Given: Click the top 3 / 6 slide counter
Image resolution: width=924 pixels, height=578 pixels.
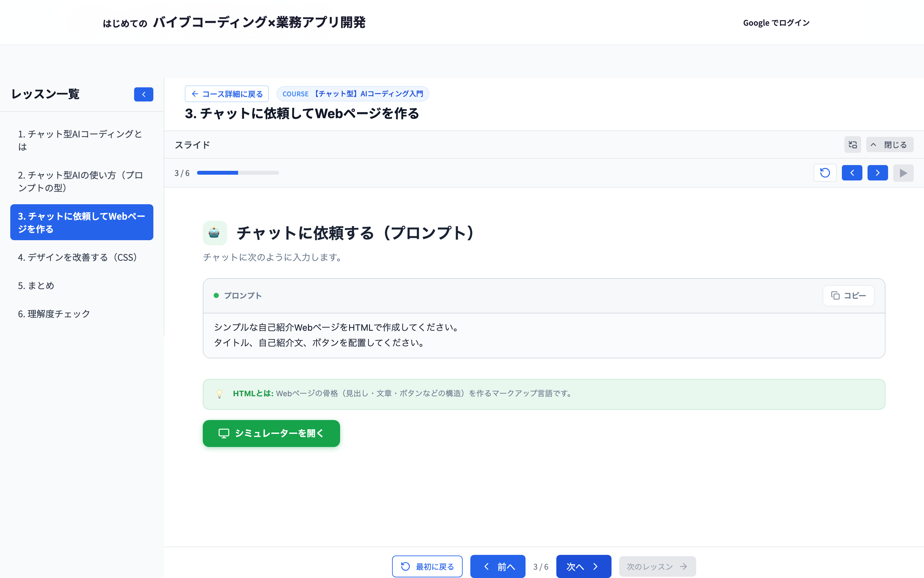Looking at the screenshot, I should [182, 173].
